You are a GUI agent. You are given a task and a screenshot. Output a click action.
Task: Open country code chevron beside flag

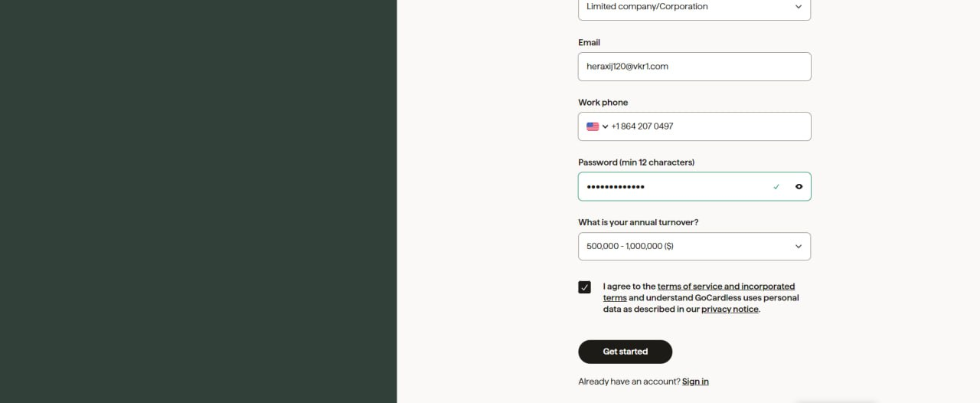[606, 126]
